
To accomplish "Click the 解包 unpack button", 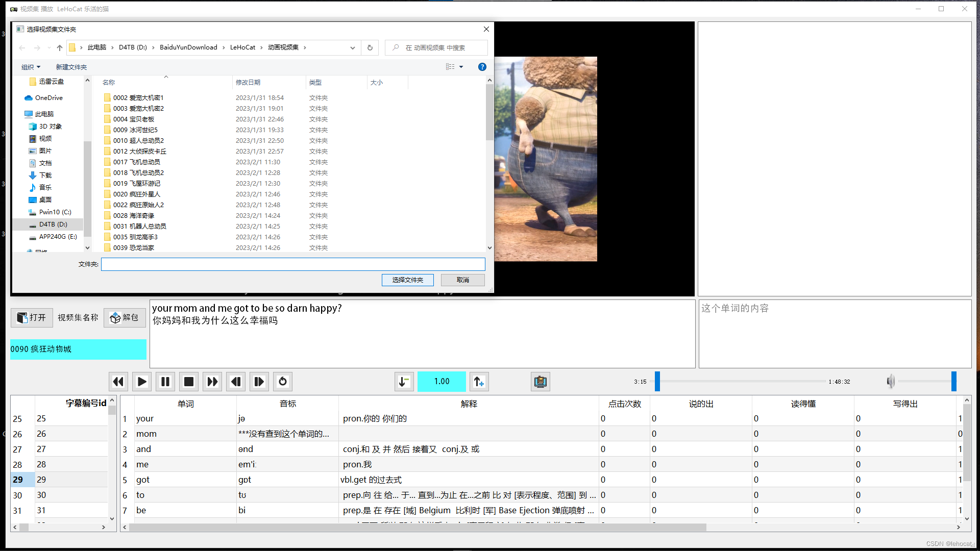I will (x=125, y=317).
